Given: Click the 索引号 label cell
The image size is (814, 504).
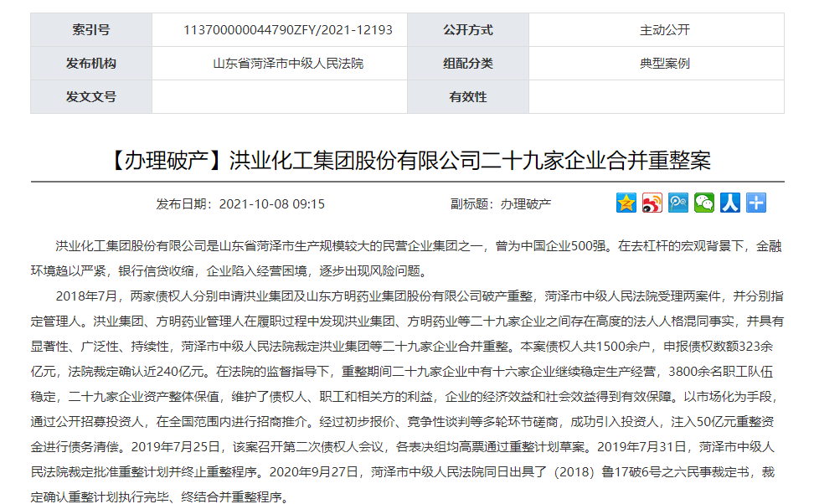Looking at the screenshot, I should [x=91, y=30].
